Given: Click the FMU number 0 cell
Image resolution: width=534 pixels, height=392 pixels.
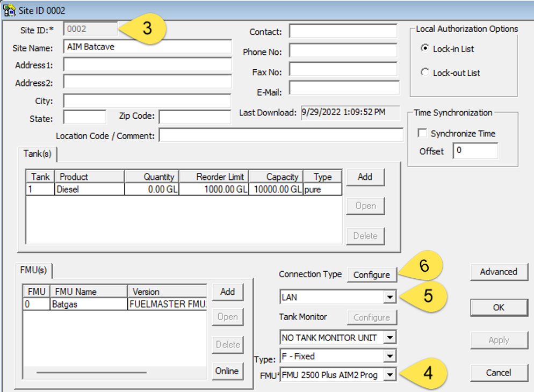Looking at the screenshot, I should coord(37,304).
